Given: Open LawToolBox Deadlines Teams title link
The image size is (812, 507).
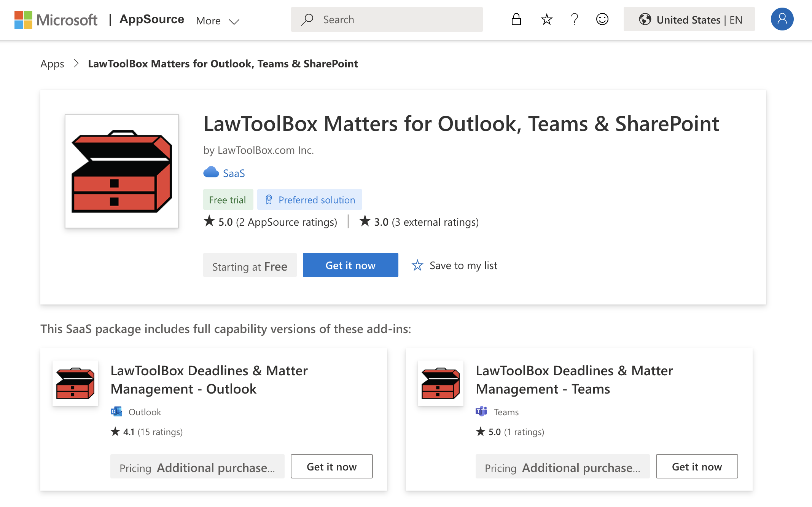Looking at the screenshot, I should click(x=574, y=379).
